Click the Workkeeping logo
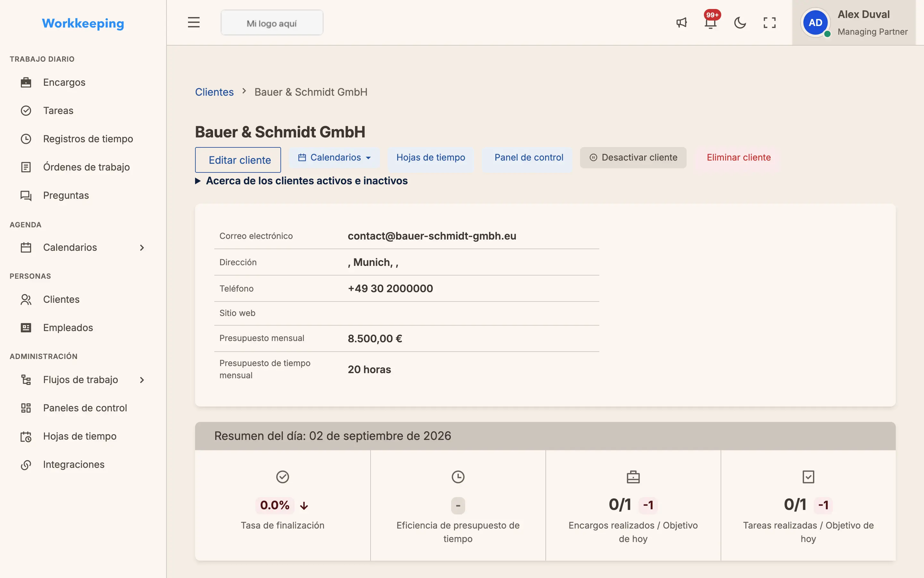 [x=83, y=23]
